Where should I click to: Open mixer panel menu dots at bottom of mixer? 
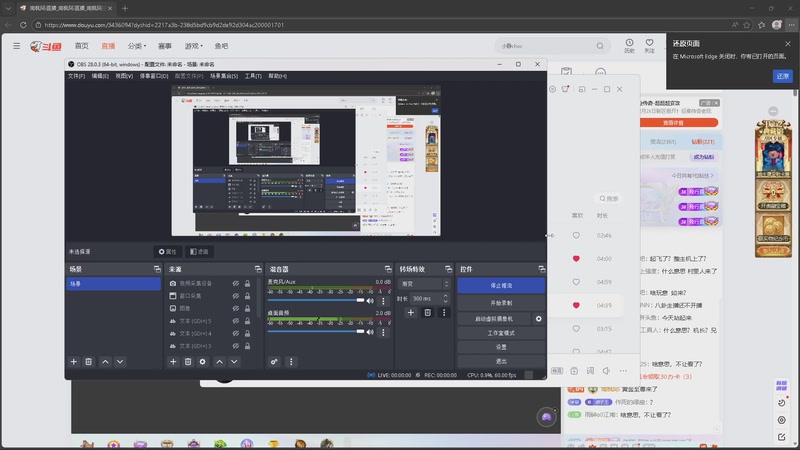click(291, 362)
